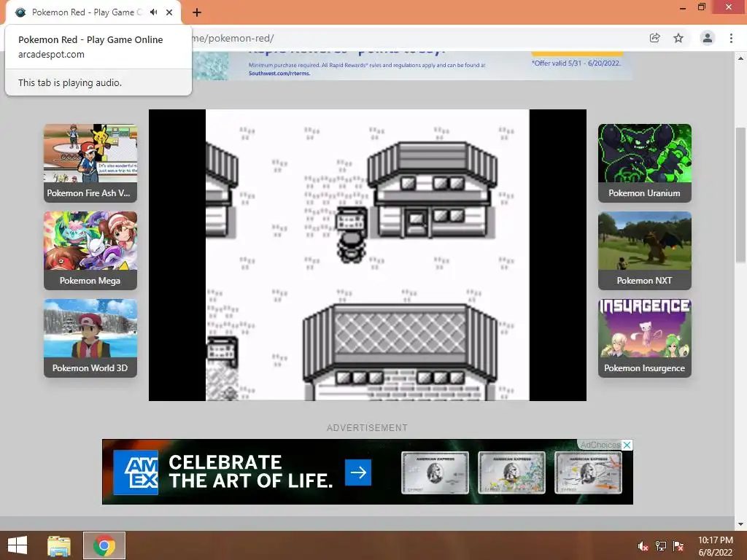Open the Pokemon Insurgence game card
Viewport: 747px width, 560px height.
click(x=645, y=338)
